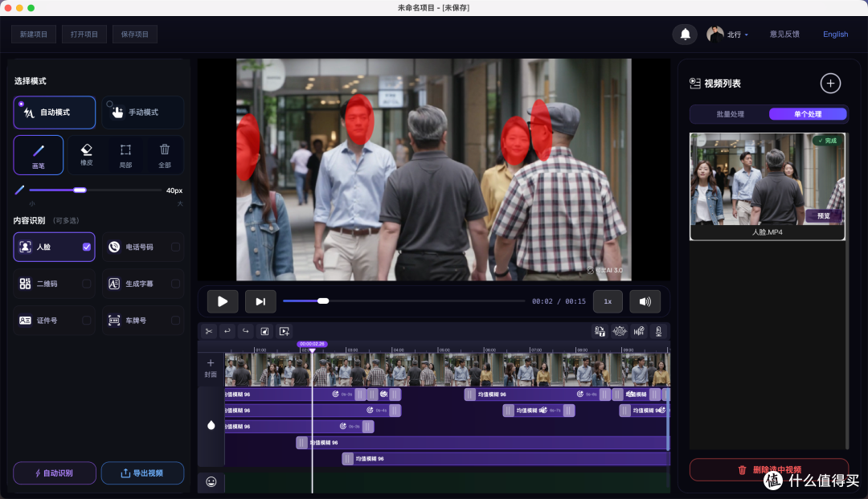The width and height of the screenshot is (868, 499).
Task: Click the 导出视频 export button
Action: pos(142,473)
